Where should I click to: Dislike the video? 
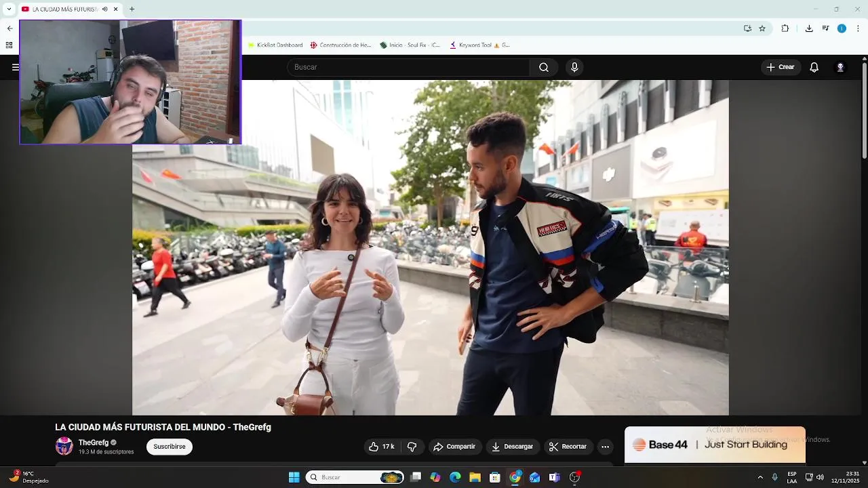412,447
